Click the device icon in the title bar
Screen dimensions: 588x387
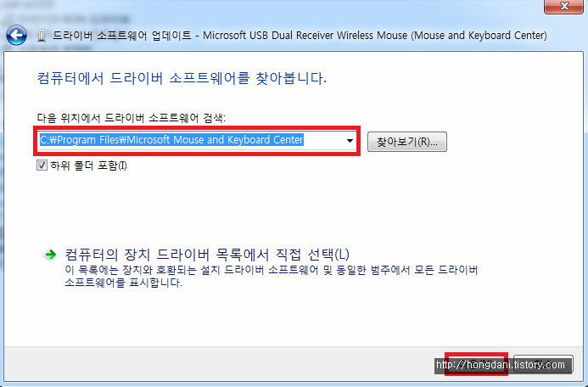point(42,36)
